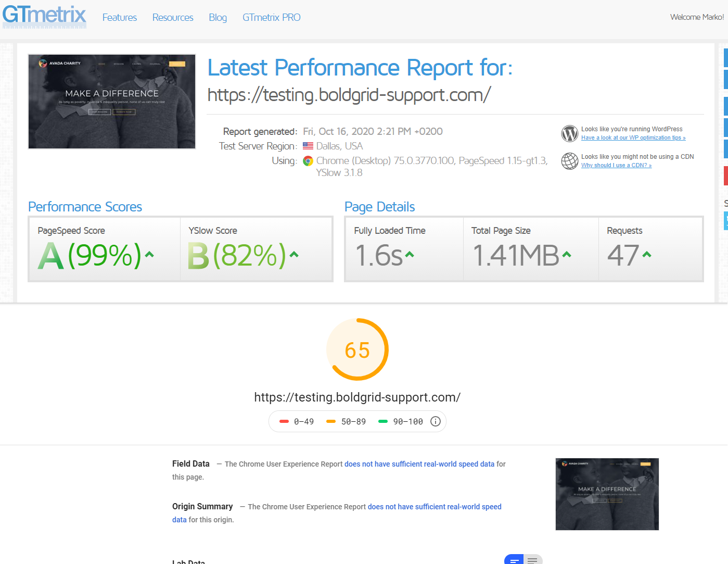Click the PageSpeed Score A (99%) grade
This screenshot has height=564, width=728.
[90, 255]
